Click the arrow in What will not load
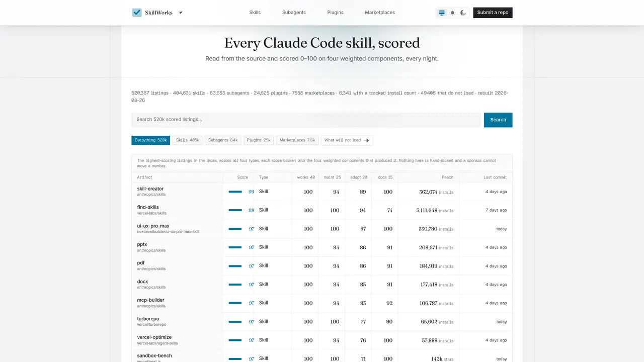Viewport: 644px width, 362px height. [x=366, y=140]
